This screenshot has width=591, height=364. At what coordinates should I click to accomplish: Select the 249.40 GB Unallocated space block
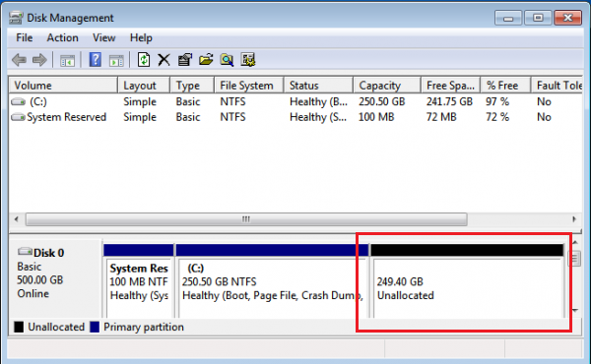467,280
